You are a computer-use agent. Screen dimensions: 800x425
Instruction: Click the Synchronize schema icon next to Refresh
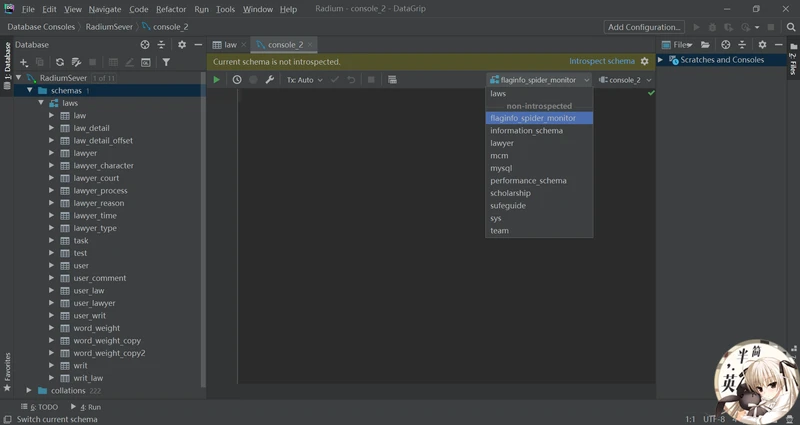(77, 62)
